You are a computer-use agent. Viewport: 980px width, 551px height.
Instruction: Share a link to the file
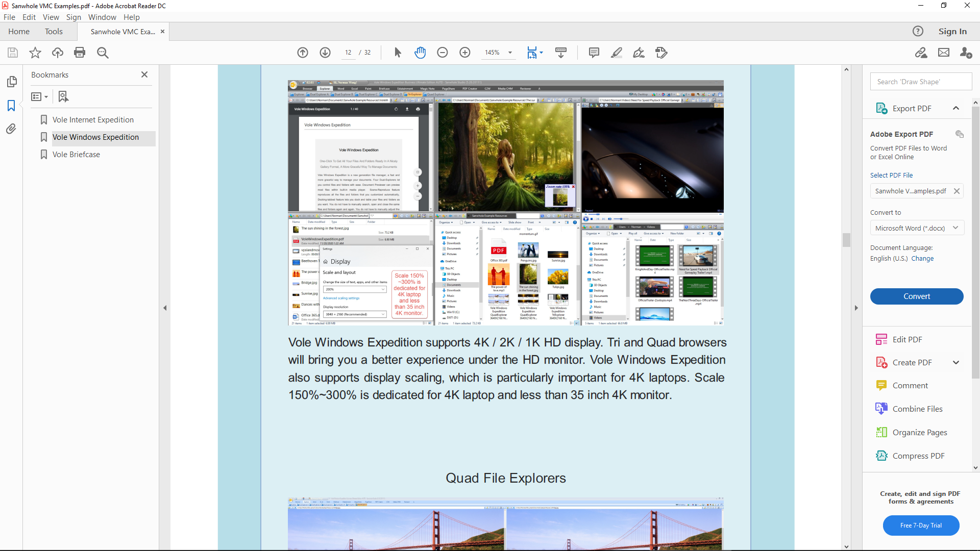point(921,53)
